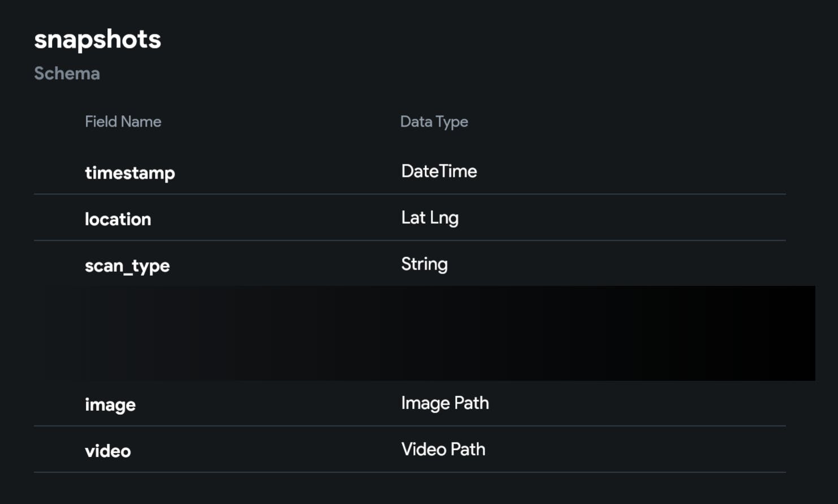This screenshot has height=504, width=838.
Task: Click the Image Path data type
Action: (445, 403)
